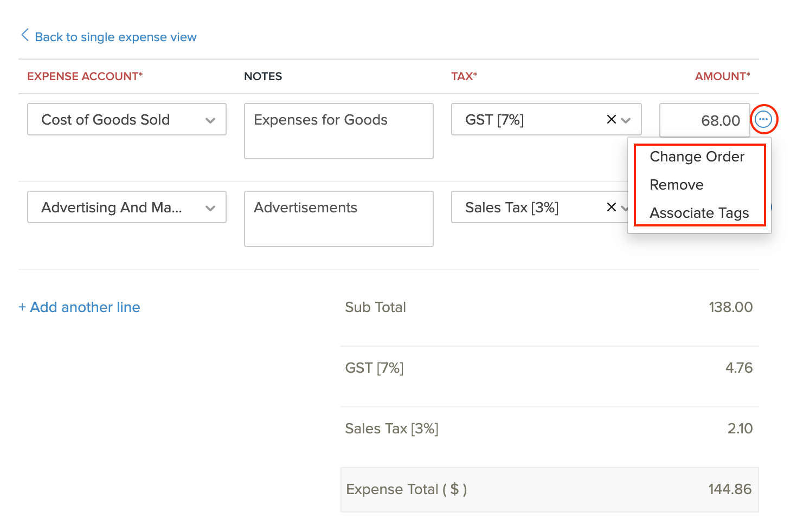Click the EXPENSE ACCOUNT column header
The height and width of the screenshot is (532, 797).
[x=85, y=76]
